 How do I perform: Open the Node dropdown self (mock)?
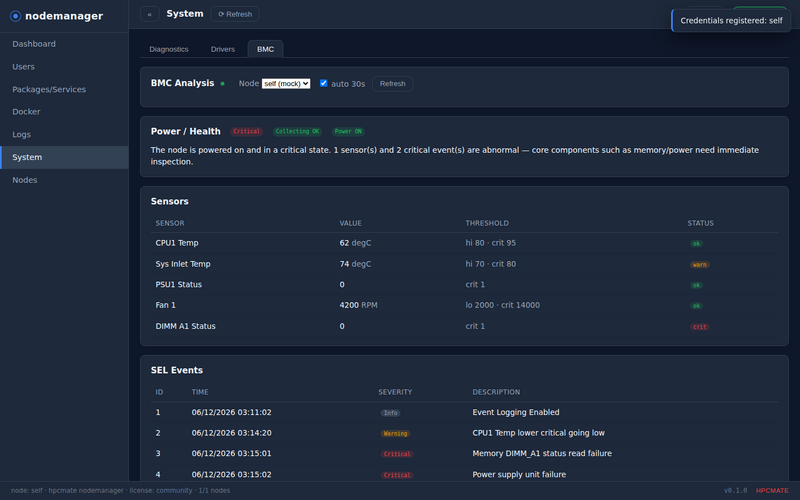tap(286, 84)
